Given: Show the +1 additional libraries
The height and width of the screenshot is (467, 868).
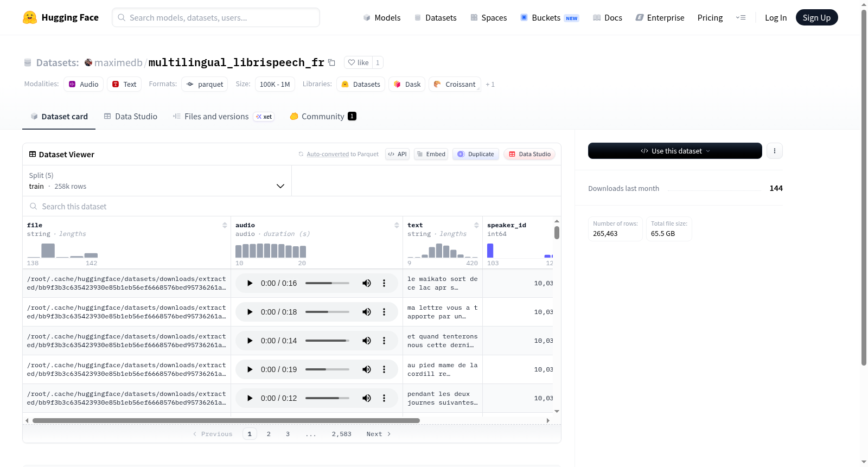Looking at the screenshot, I should tap(490, 85).
